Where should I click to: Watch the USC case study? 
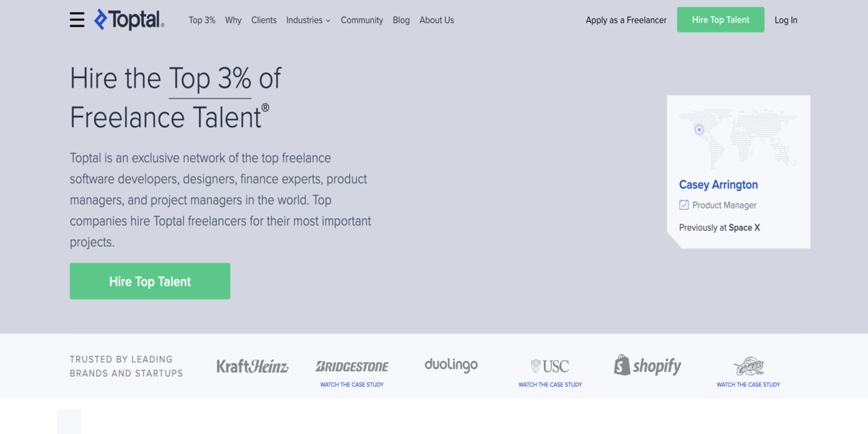click(x=550, y=385)
